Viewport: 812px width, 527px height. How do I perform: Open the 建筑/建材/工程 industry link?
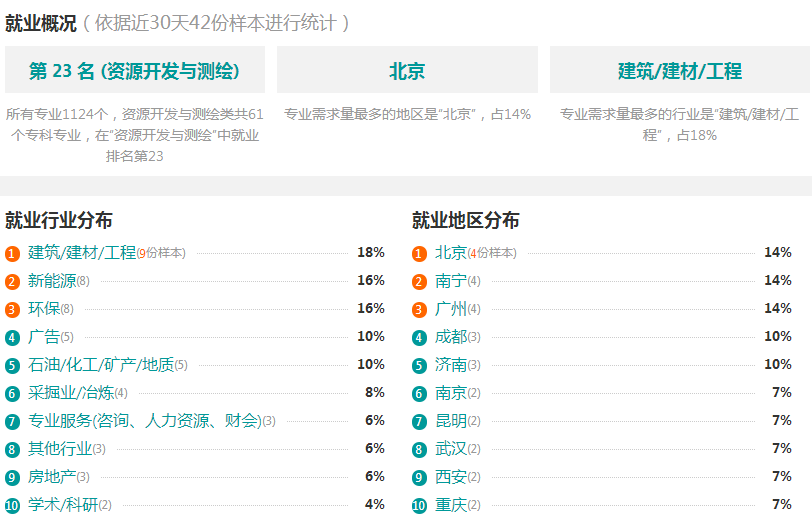coord(82,253)
